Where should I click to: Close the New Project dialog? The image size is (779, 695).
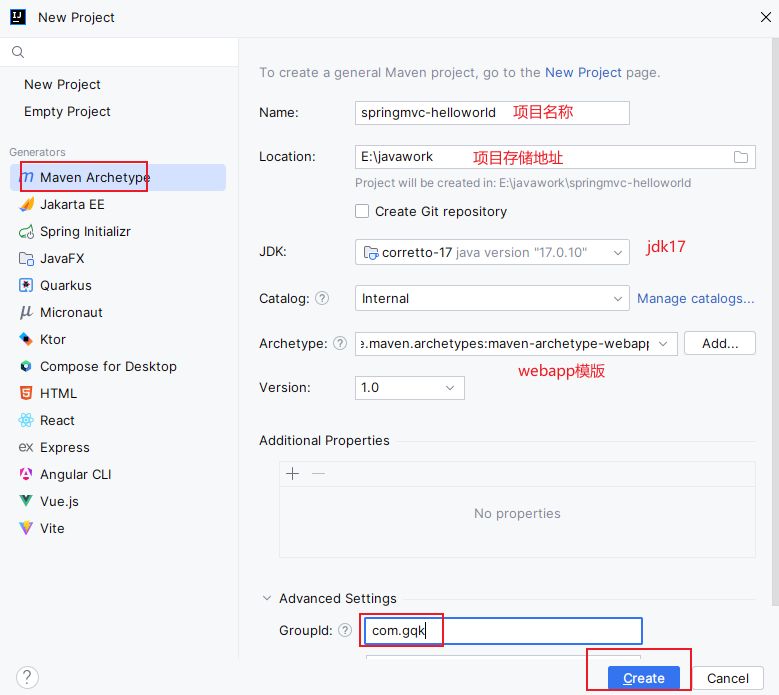coord(766,17)
